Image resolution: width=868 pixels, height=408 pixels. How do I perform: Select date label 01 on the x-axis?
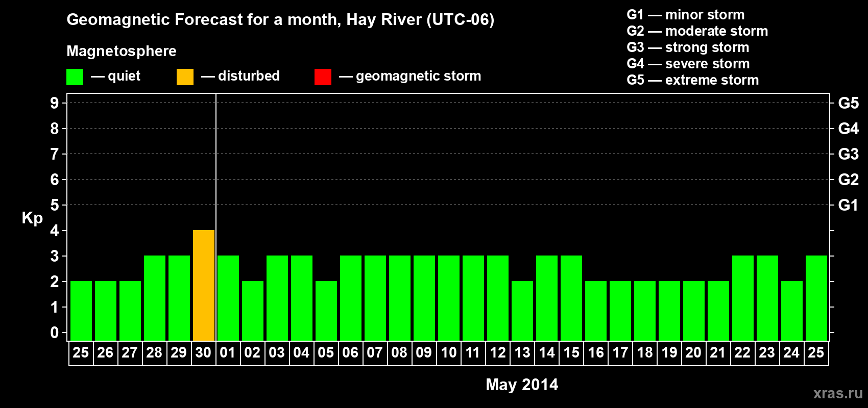[x=228, y=353]
